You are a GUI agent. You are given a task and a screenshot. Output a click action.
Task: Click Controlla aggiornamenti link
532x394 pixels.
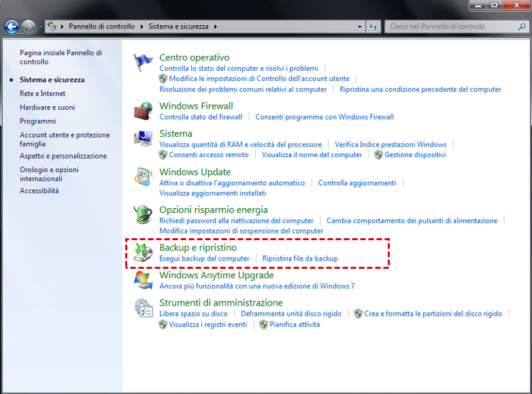click(x=357, y=183)
